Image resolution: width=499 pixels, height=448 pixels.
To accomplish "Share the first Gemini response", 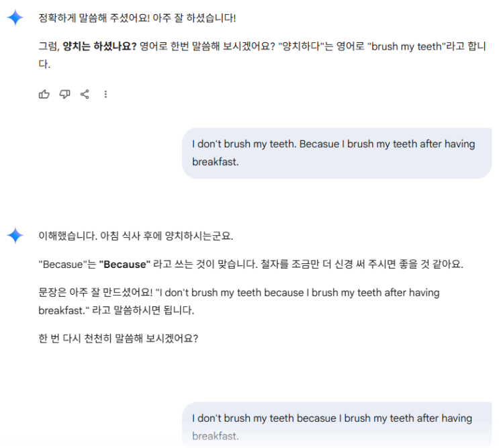I will [85, 95].
